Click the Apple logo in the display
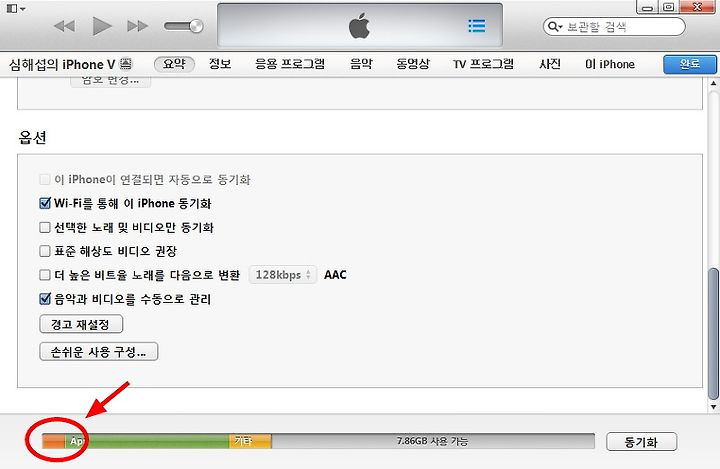 point(359,26)
